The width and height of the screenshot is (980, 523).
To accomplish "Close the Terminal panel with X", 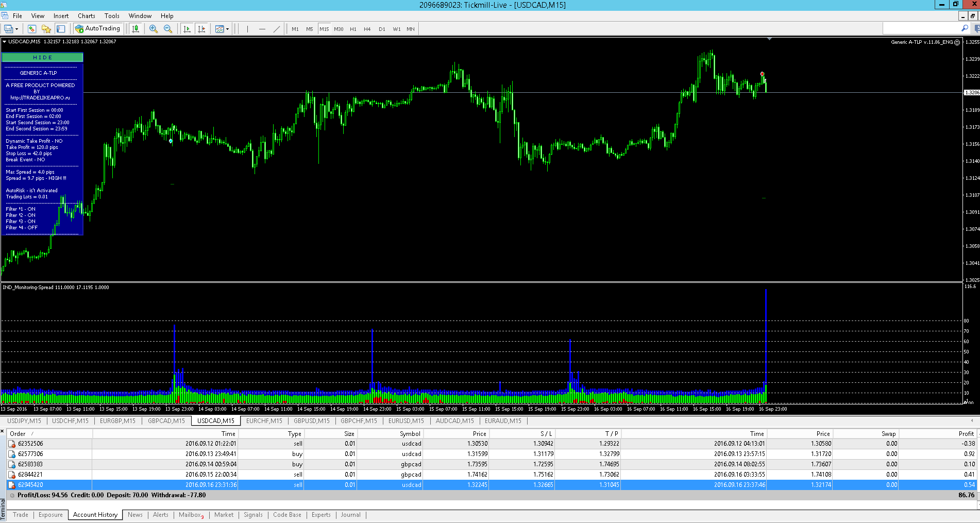I will click(3, 431).
